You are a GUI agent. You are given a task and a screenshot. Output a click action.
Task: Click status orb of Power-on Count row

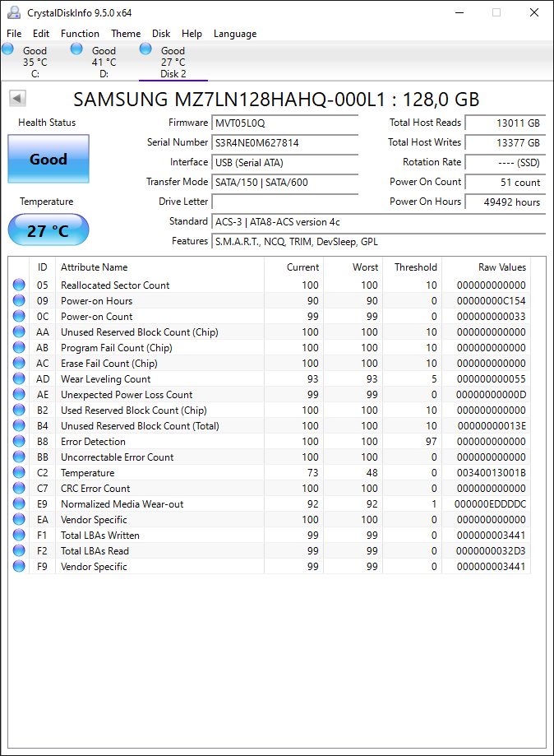click(x=19, y=316)
